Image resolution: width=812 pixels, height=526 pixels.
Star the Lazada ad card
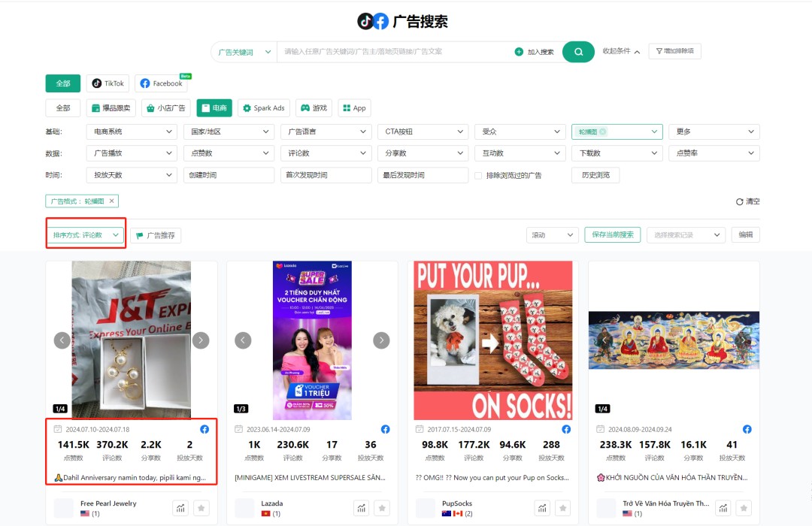coord(382,508)
